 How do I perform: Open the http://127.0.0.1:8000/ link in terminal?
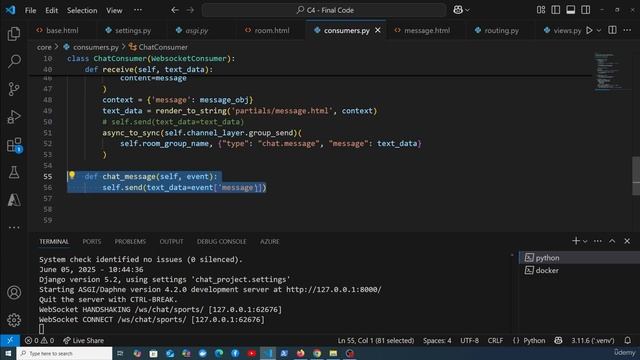pyautogui.click(x=333, y=289)
